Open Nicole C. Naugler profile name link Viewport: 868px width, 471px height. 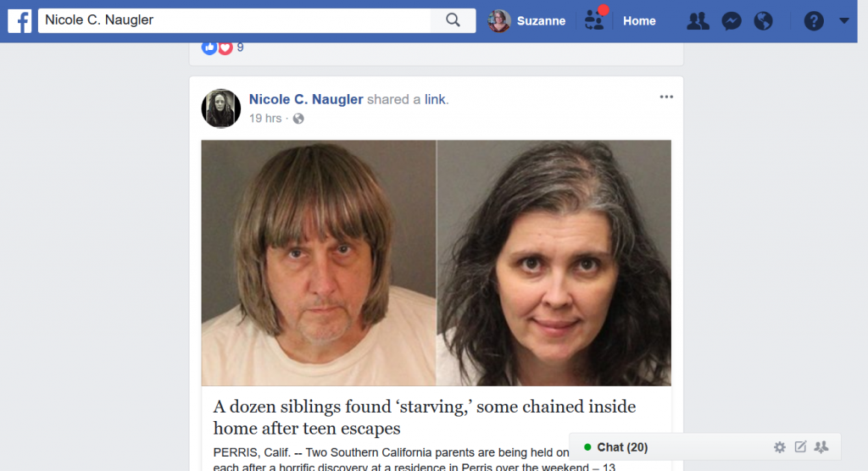point(306,99)
